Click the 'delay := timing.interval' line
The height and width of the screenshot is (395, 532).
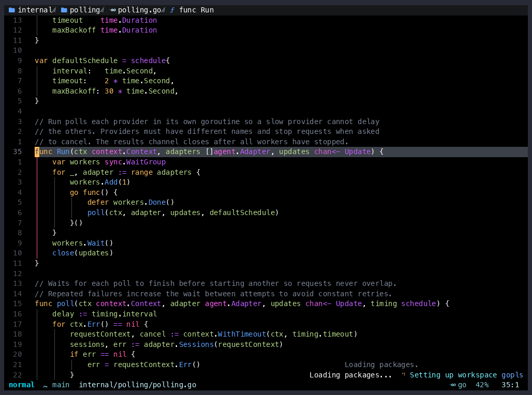pyautogui.click(x=105, y=314)
